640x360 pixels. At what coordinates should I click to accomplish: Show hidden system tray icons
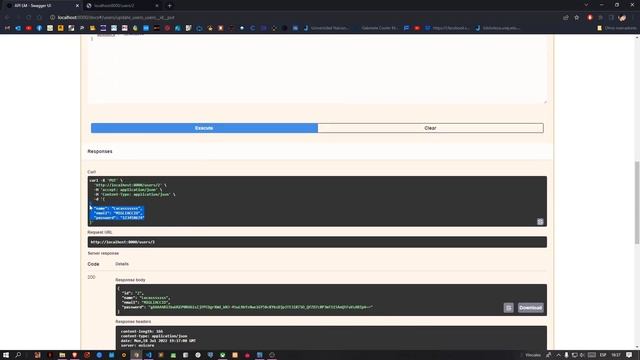558,355
